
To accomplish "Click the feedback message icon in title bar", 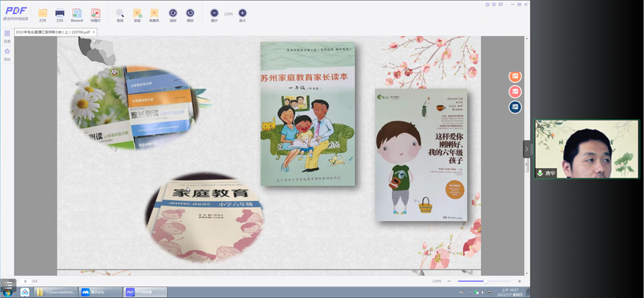I will coord(500,4).
